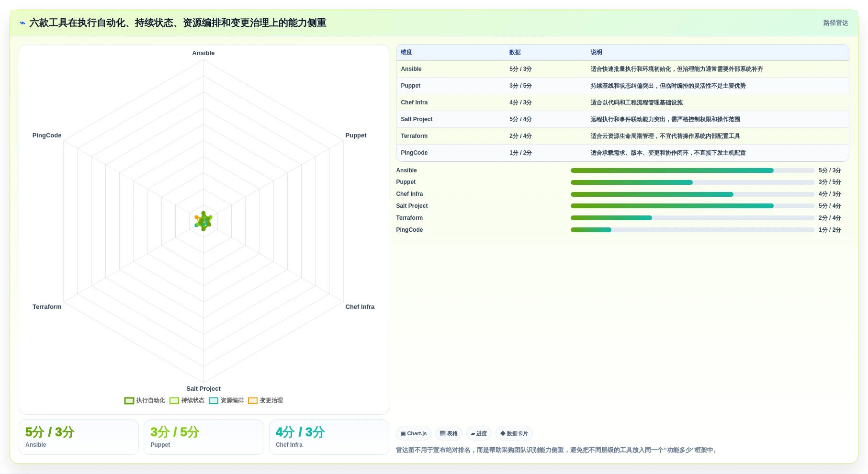This screenshot has height=474, width=868.
Task: Toggle the 变更治理 legend swatch
Action: click(x=252, y=401)
